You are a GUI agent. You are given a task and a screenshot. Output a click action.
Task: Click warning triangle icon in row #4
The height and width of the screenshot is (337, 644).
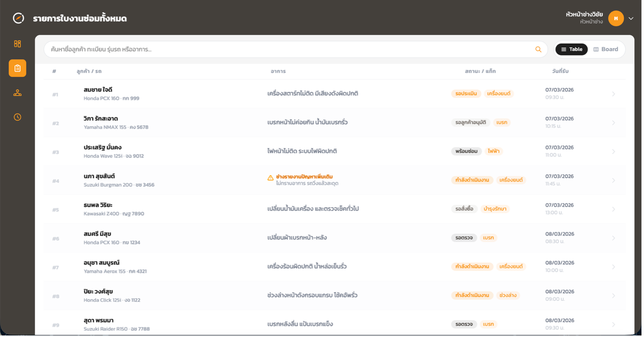(271, 178)
